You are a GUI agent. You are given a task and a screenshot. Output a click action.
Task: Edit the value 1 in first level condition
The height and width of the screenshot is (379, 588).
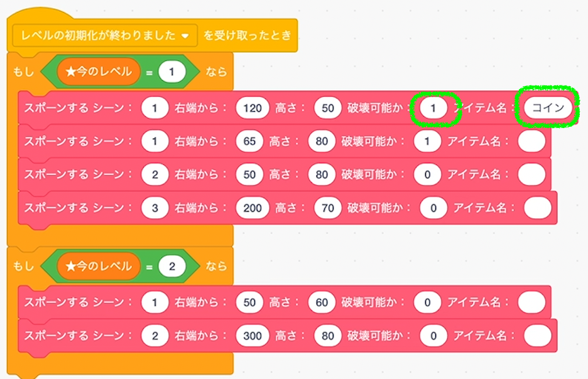tap(172, 72)
